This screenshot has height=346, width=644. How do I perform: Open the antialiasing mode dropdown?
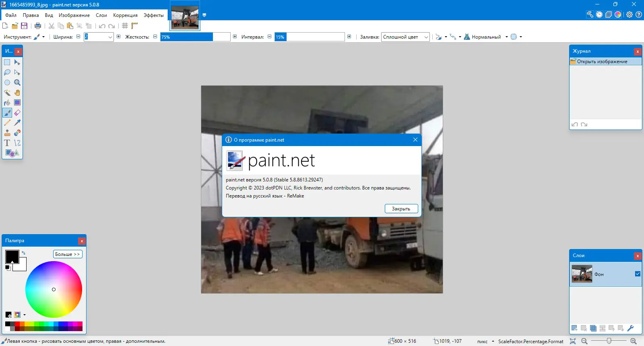441,37
